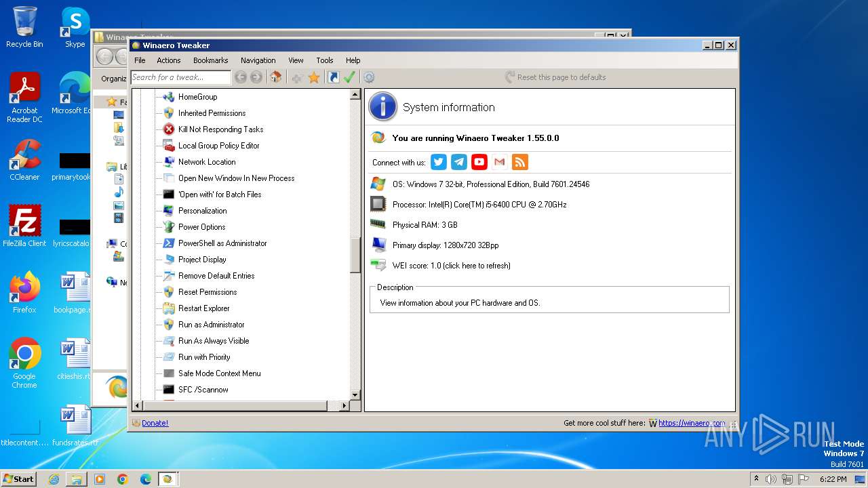
Task: Click the Gmail connect icon
Action: [x=500, y=162]
